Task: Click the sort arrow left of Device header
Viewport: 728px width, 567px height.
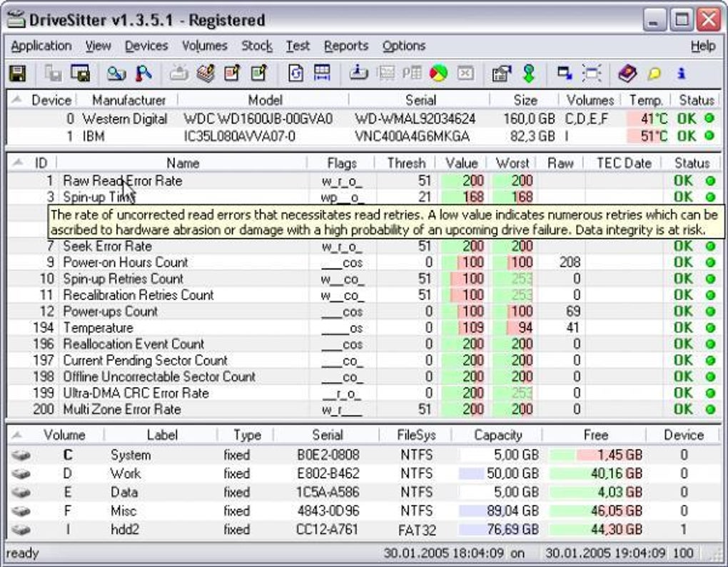Action: [x=16, y=99]
